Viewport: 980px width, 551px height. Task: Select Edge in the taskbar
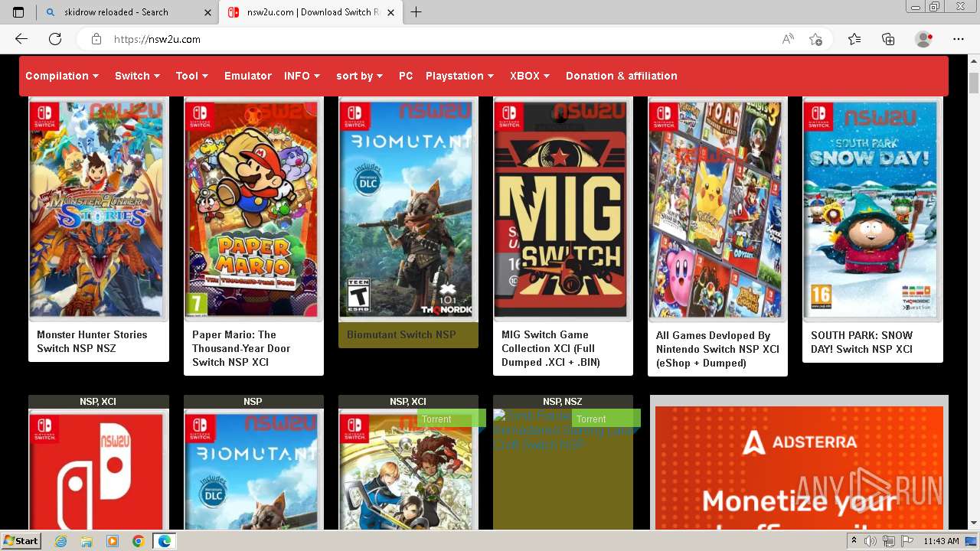coord(164,541)
